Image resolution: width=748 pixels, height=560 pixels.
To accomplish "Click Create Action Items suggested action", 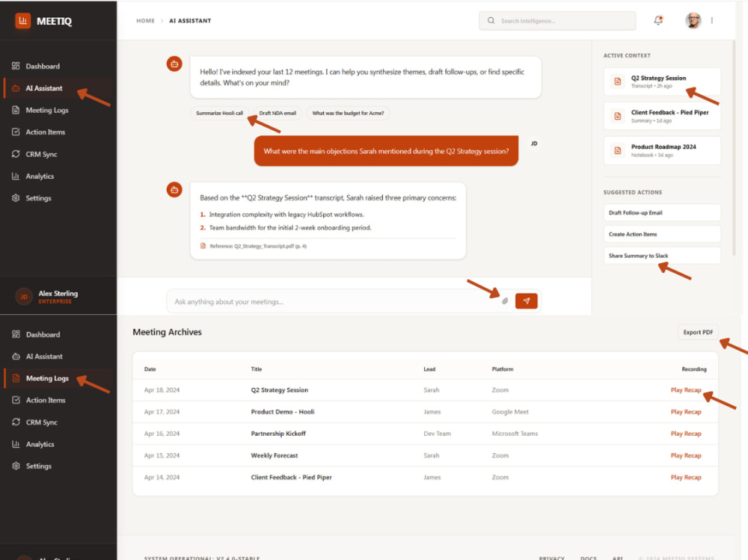I will [x=662, y=234].
